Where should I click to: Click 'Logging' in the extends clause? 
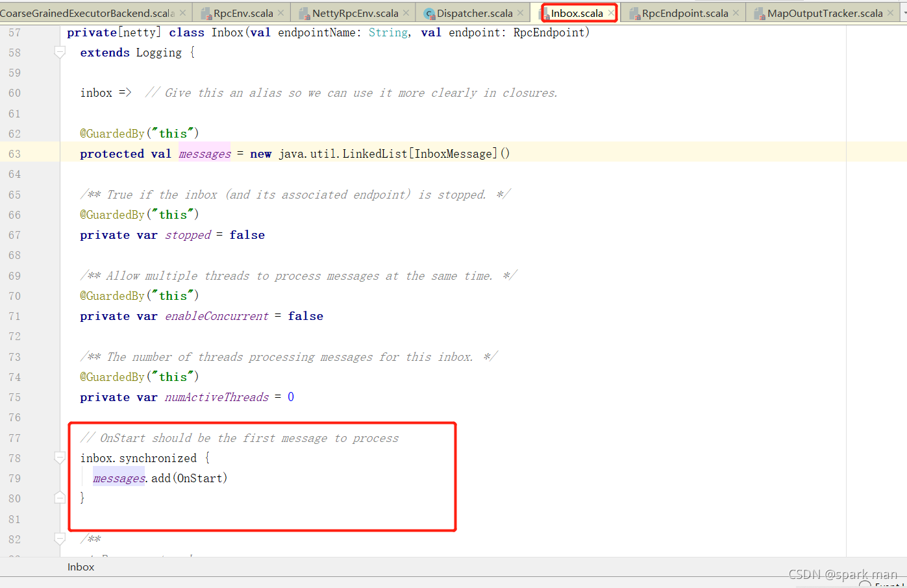159,53
